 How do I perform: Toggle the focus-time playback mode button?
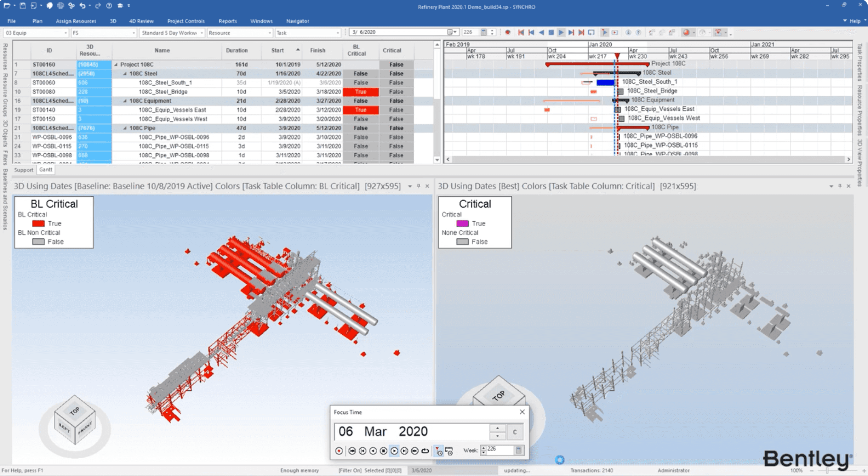(x=439, y=451)
